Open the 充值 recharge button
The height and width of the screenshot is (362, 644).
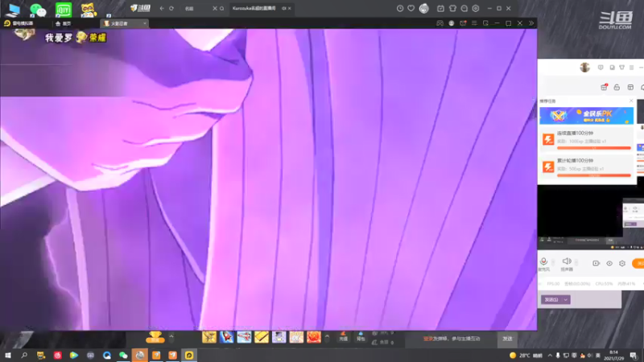[344, 336]
